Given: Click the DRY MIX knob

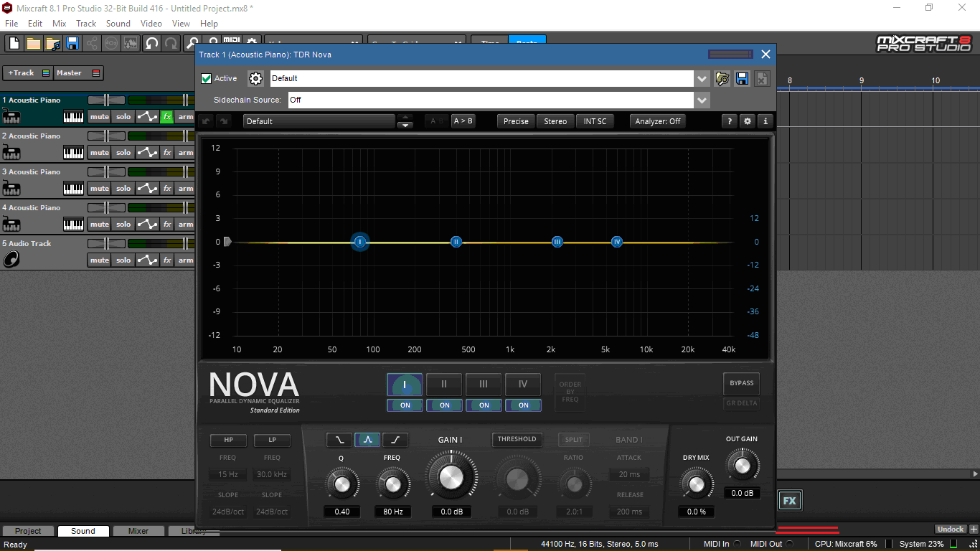Looking at the screenshot, I should pos(696,484).
